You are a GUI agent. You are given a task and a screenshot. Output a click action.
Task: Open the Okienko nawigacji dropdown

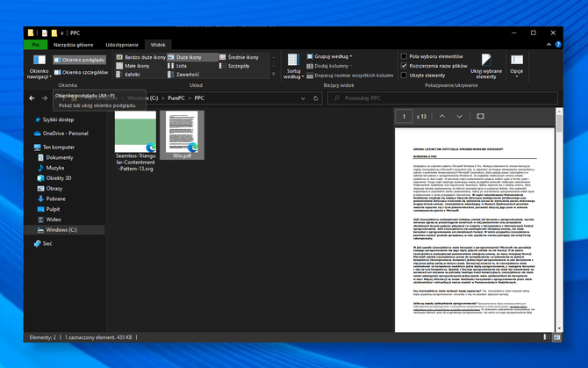click(x=39, y=65)
